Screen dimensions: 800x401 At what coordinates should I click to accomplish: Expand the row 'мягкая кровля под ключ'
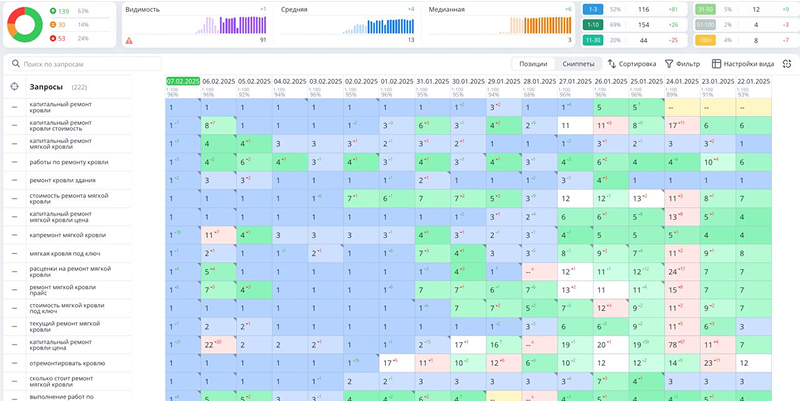14,254
